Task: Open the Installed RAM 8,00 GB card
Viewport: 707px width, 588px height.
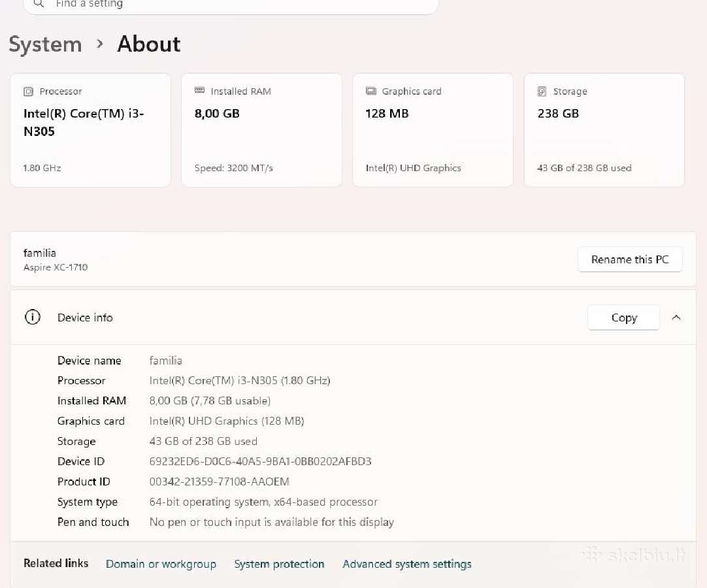Action: pyautogui.click(x=261, y=130)
